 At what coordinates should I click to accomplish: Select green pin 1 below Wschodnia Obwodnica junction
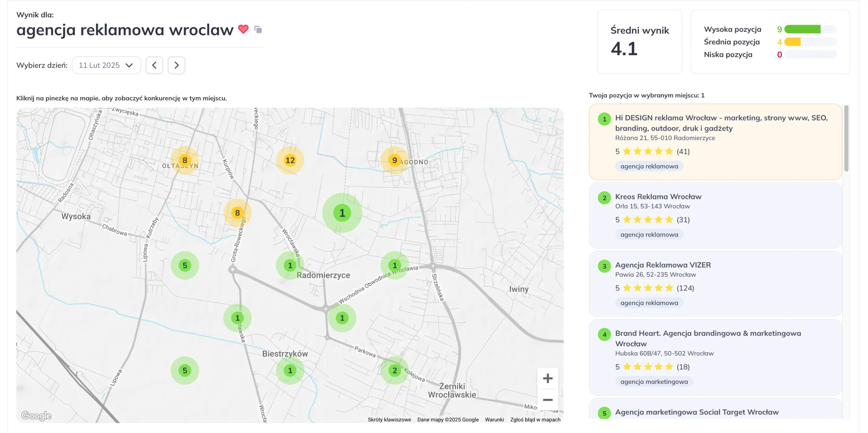coord(342,318)
